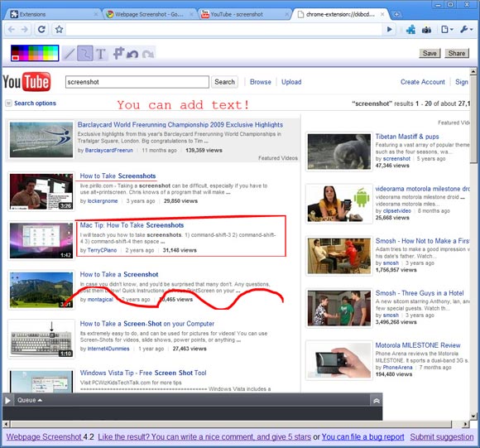480x448 pixels.
Task: Open Windows Vista Tip - Free Screen Shot Tool
Action: (143, 373)
